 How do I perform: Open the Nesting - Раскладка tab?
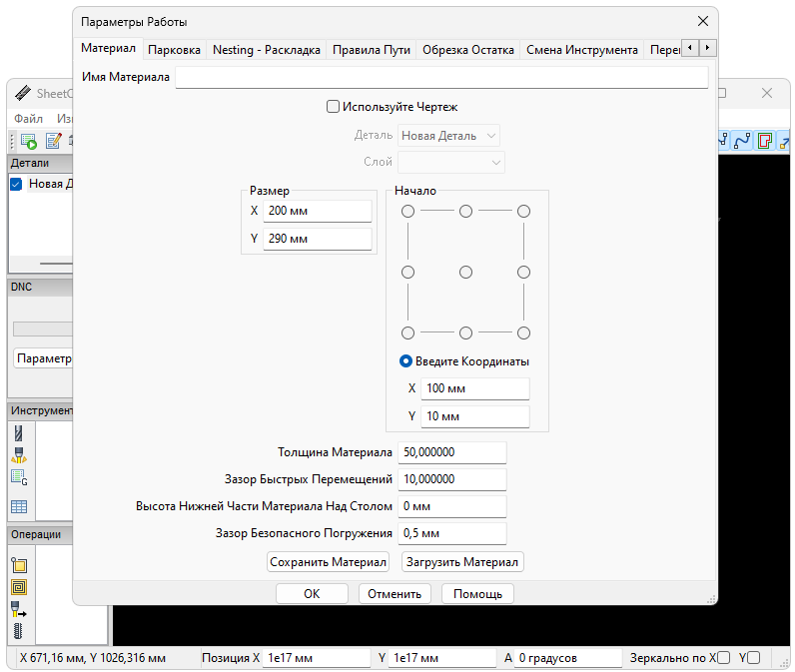(x=267, y=50)
